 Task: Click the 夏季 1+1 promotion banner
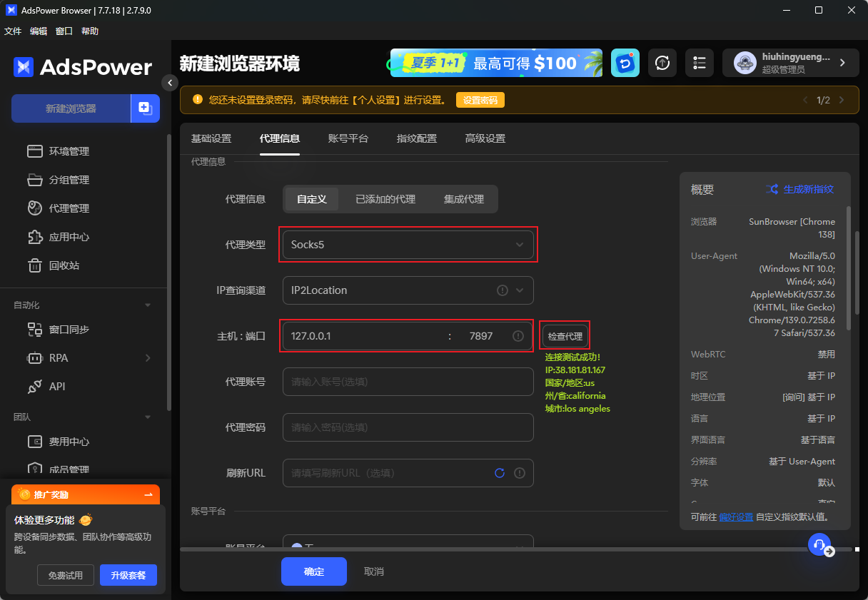coord(496,63)
